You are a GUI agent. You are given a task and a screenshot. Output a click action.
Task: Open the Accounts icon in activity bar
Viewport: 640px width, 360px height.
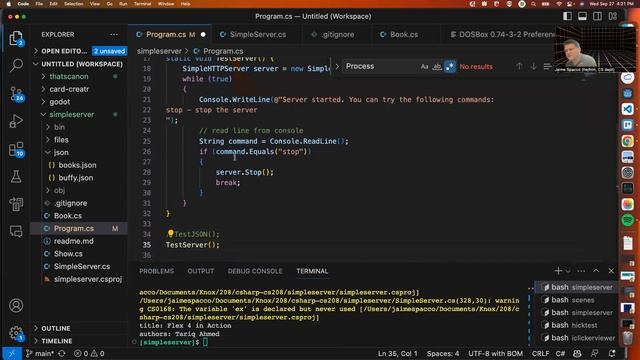(16, 305)
